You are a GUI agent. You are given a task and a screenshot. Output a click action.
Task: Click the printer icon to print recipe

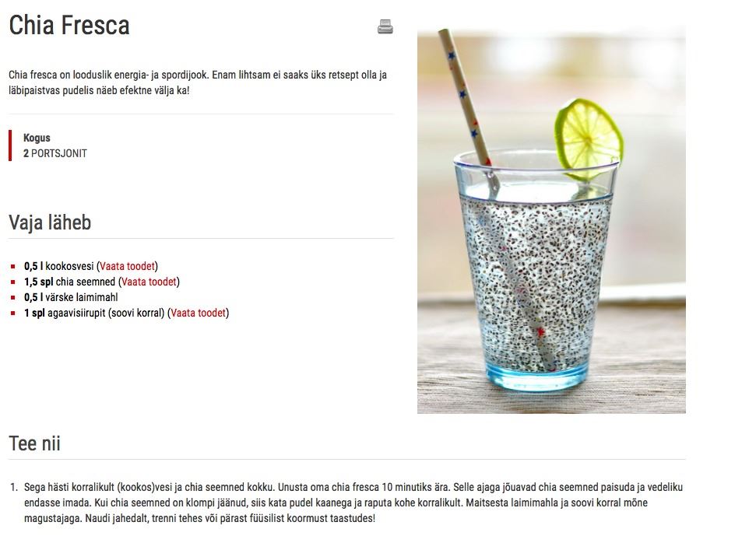coord(385,26)
